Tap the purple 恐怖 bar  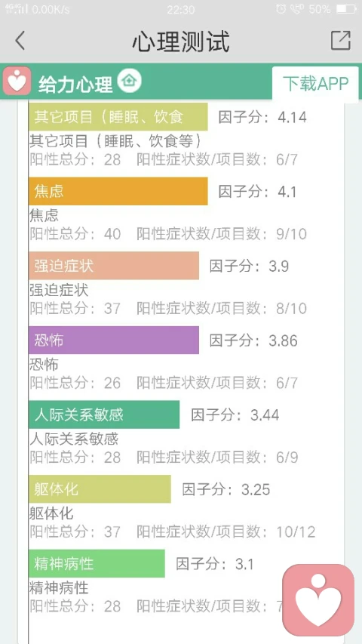point(114,340)
